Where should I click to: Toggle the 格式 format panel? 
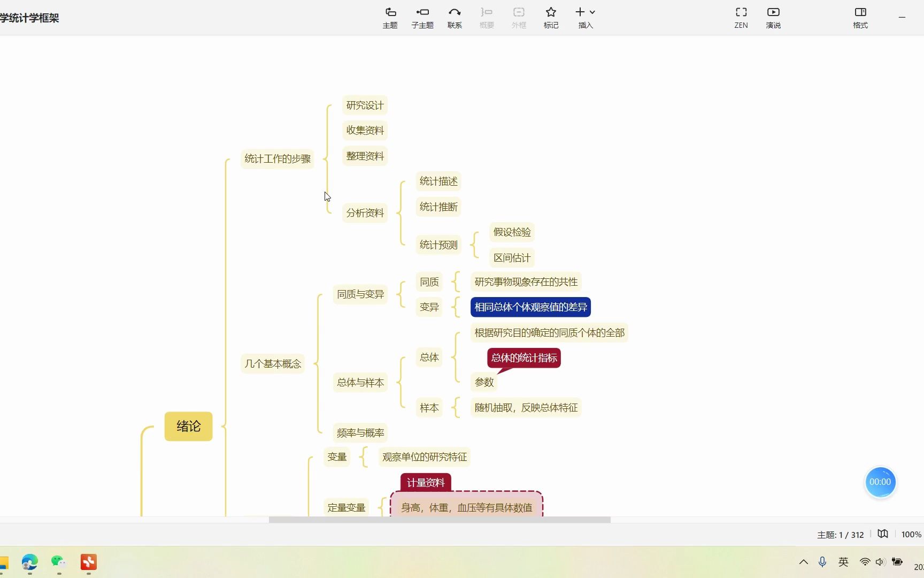(x=860, y=18)
